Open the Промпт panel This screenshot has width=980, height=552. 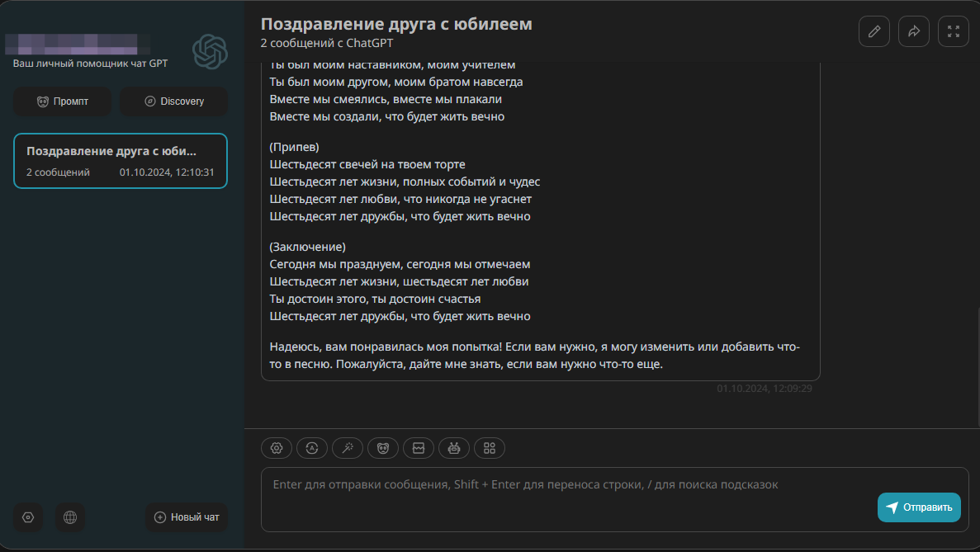62,101
